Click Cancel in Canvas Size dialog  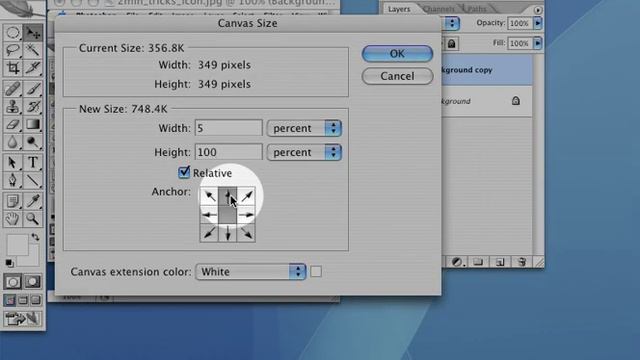tap(397, 76)
